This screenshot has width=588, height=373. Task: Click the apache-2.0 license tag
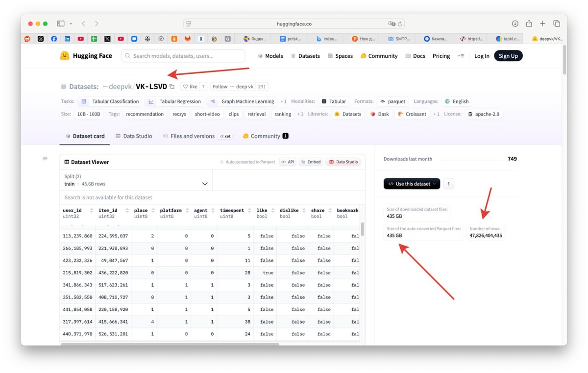tap(484, 114)
